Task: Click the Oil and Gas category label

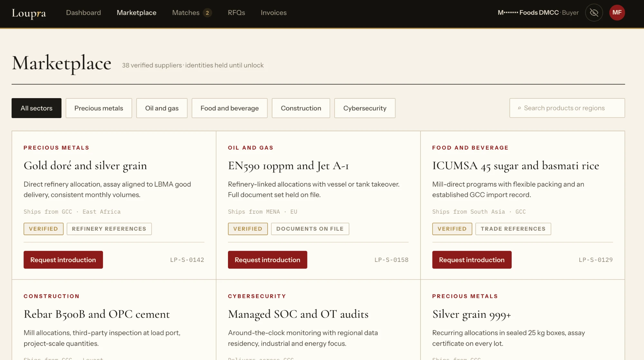Action: 251,148
